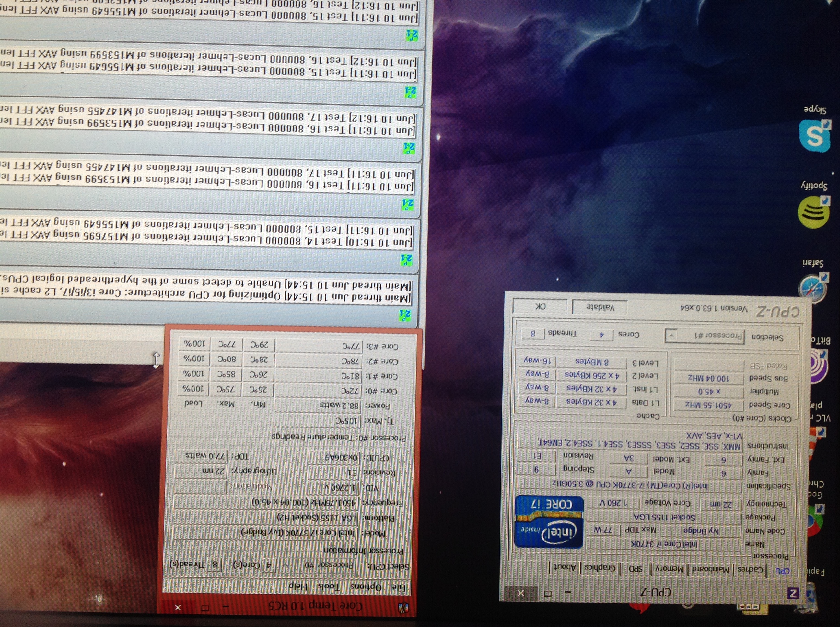Click the green worker icon by Main thread log
This screenshot has height=627, width=840.
pyautogui.click(x=404, y=315)
